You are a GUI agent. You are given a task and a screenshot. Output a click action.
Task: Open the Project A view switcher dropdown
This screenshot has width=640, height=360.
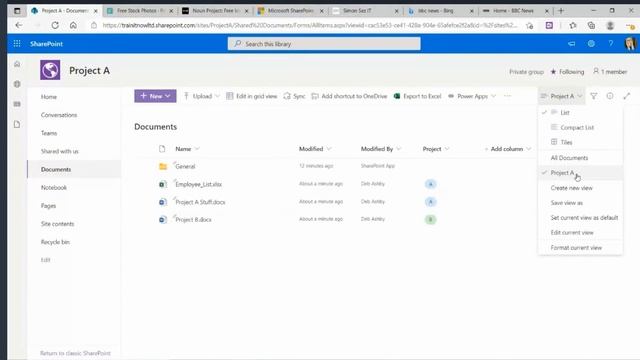pos(562,96)
